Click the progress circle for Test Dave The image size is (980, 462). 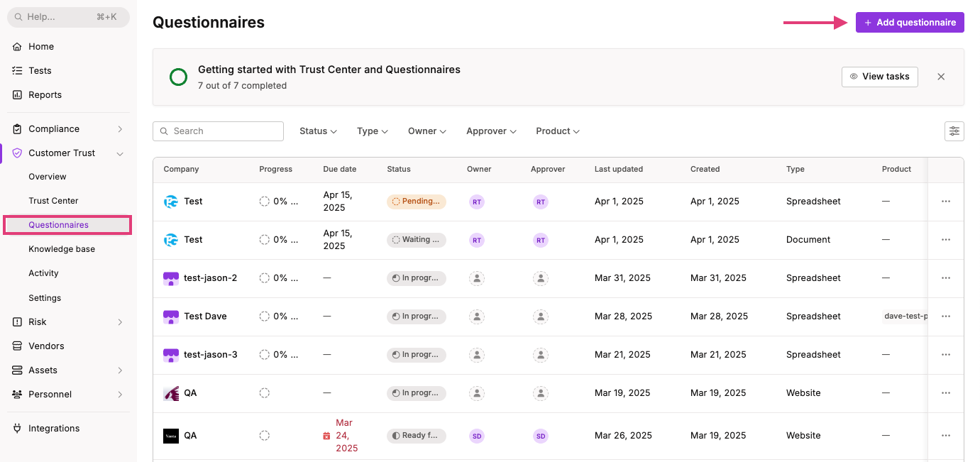tap(265, 317)
